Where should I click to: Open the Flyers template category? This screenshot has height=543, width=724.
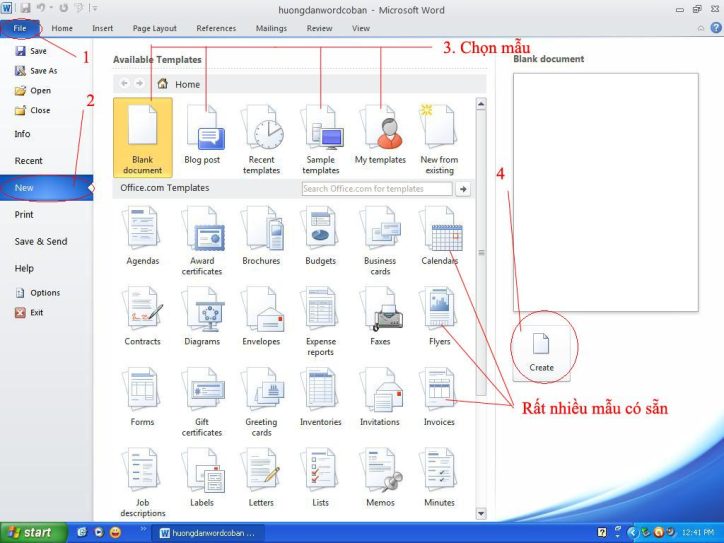pyautogui.click(x=439, y=317)
